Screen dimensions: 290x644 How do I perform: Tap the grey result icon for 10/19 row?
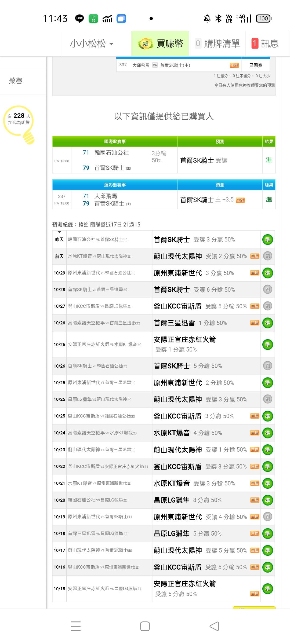[x=267, y=517]
